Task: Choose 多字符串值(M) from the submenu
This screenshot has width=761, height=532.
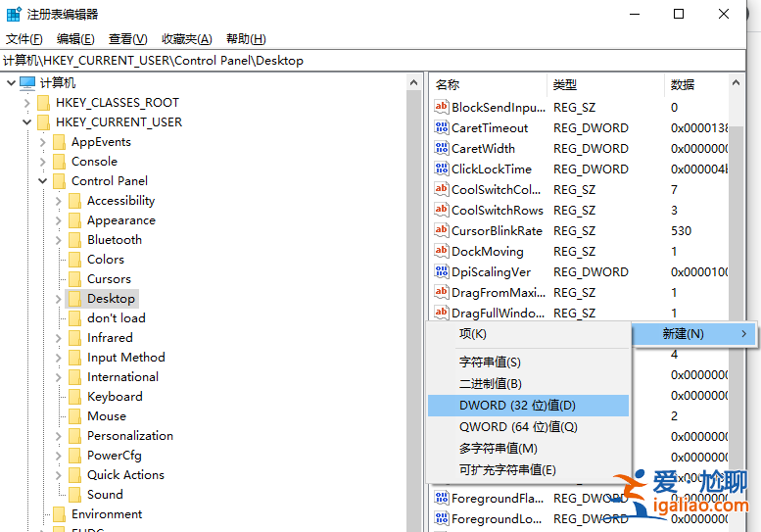Action: 528,449
